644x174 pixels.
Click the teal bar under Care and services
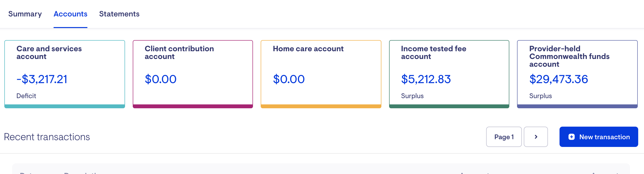64,106
